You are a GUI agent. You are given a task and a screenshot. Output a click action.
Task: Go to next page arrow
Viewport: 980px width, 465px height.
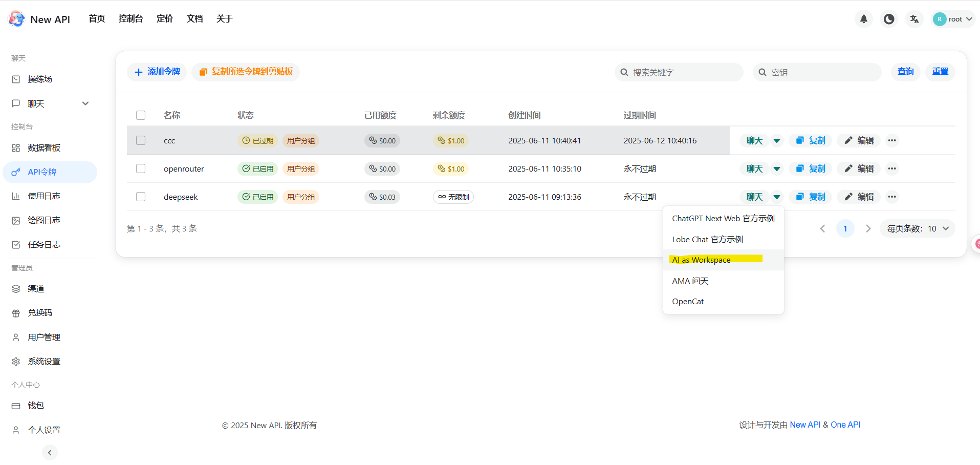click(868, 228)
